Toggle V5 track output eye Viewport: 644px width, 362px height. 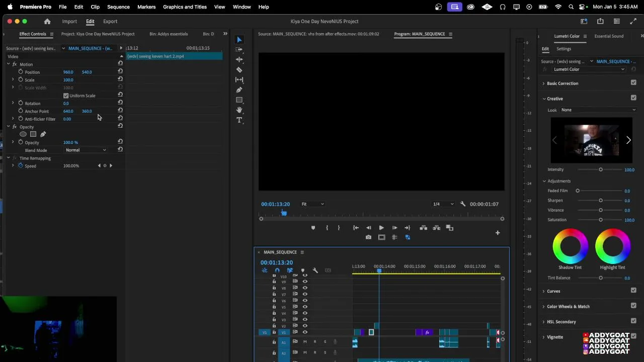[305, 307]
